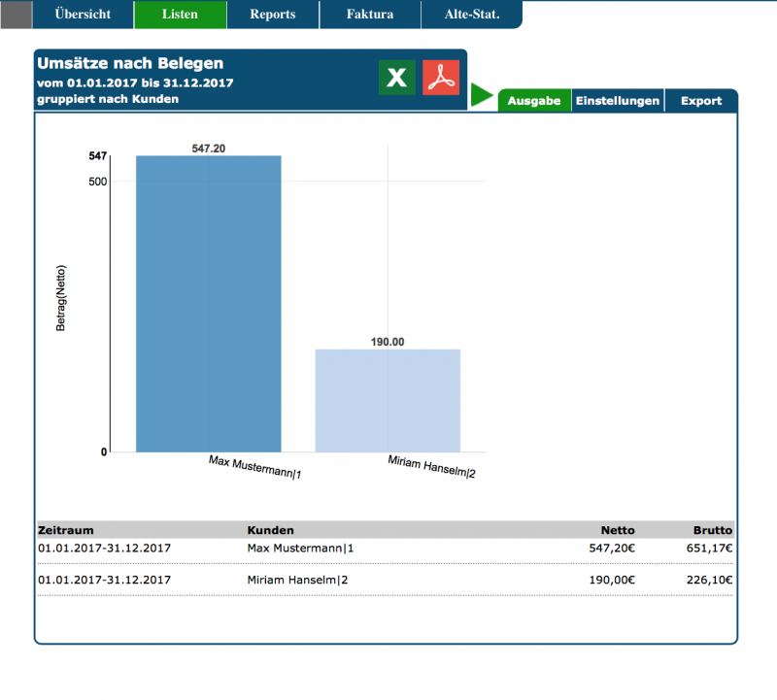Image resolution: width=777 pixels, height=700 pixels.
Task: Click the Brutto column header
Action: pos(713,531)
